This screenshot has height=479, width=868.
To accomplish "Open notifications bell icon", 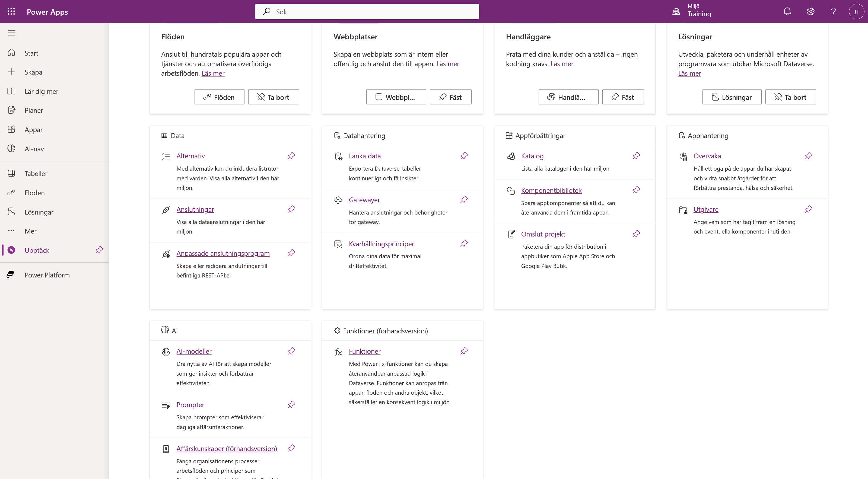I will pos(787,11).
